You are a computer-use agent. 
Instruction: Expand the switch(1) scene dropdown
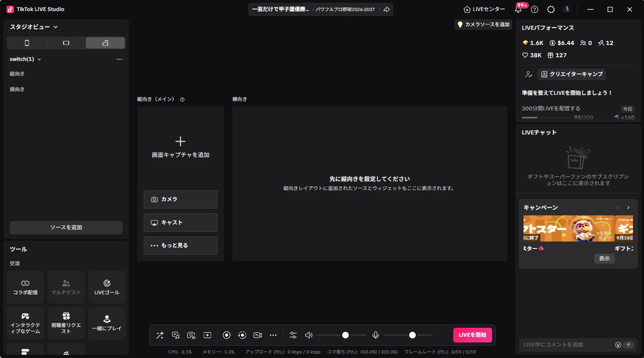pos(25,59)
